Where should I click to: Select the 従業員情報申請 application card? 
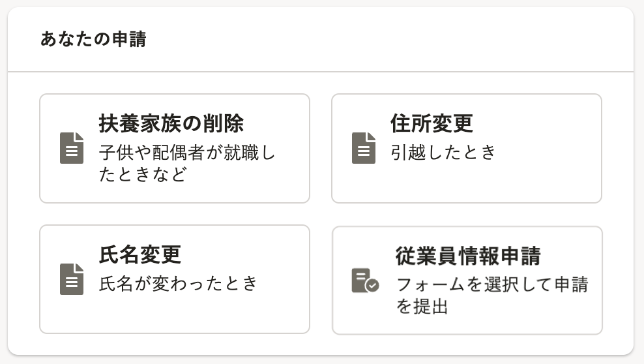point(467,281)
